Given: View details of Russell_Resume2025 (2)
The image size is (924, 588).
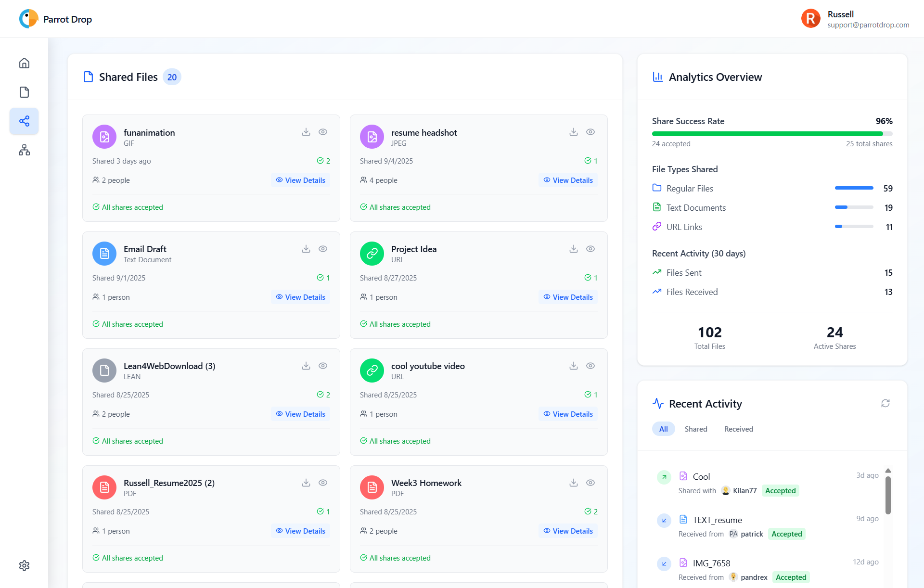Looking at the screenshot, I should [300, 531].
